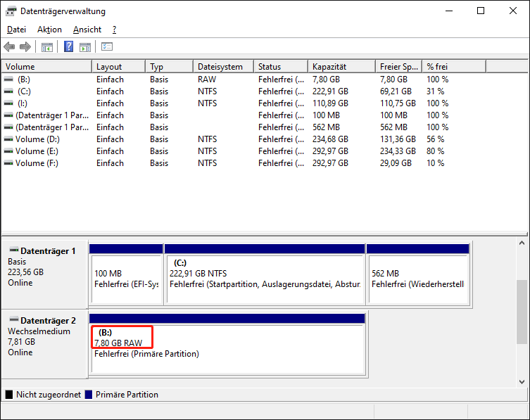Sort by the Typ column header
Viewport: 530px width, 420px height.
170,67
